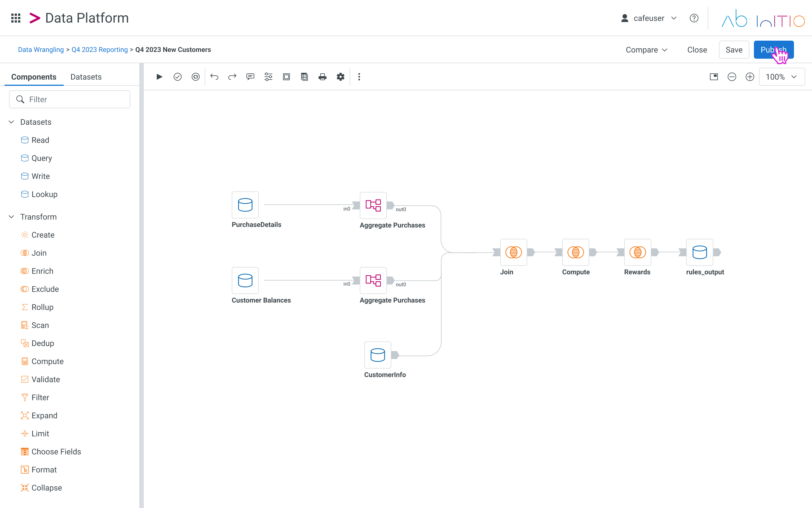Open the help question mark icon

[x=694, y=18]
